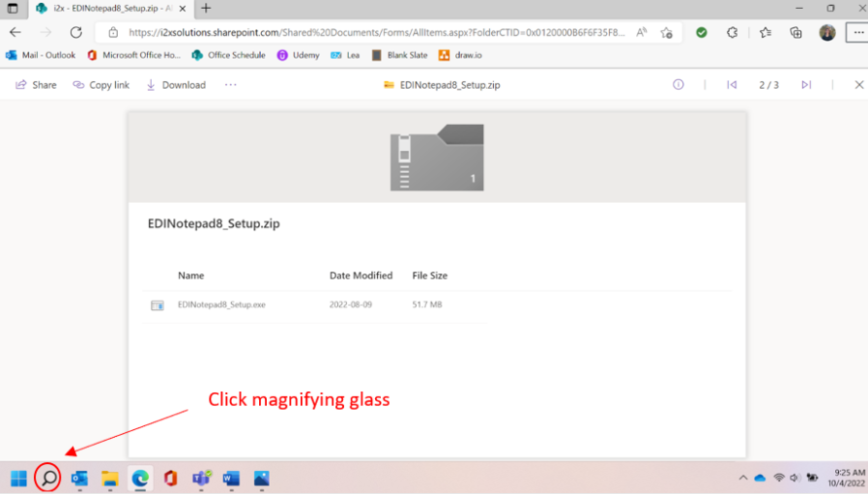Click the OneDrive cloud tray icon
Image resolution: width=868 pixels, height=494 pixels.
coord(760,478)
